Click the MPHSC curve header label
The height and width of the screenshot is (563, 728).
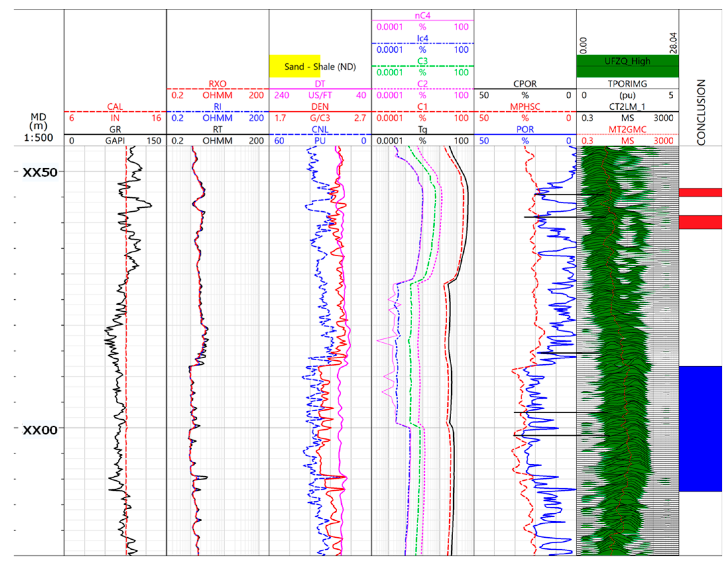[525, 107]
